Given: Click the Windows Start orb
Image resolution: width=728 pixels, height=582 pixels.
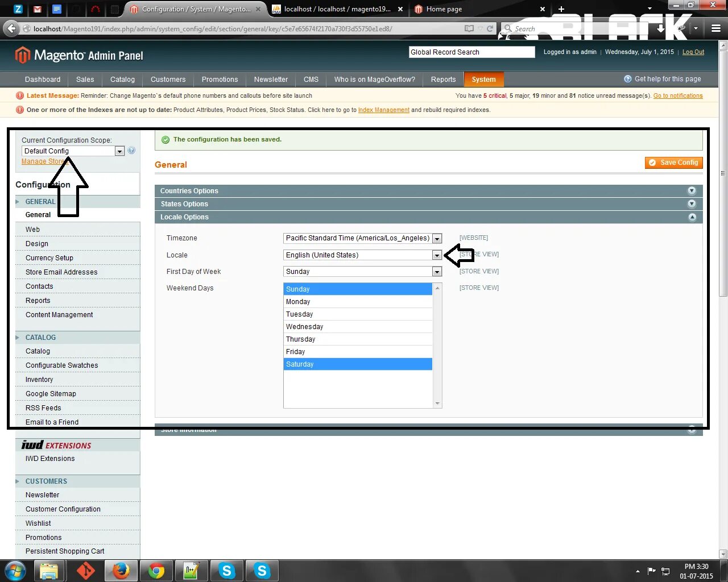Looking at the screenshot, I should click(x=15, y=571).
